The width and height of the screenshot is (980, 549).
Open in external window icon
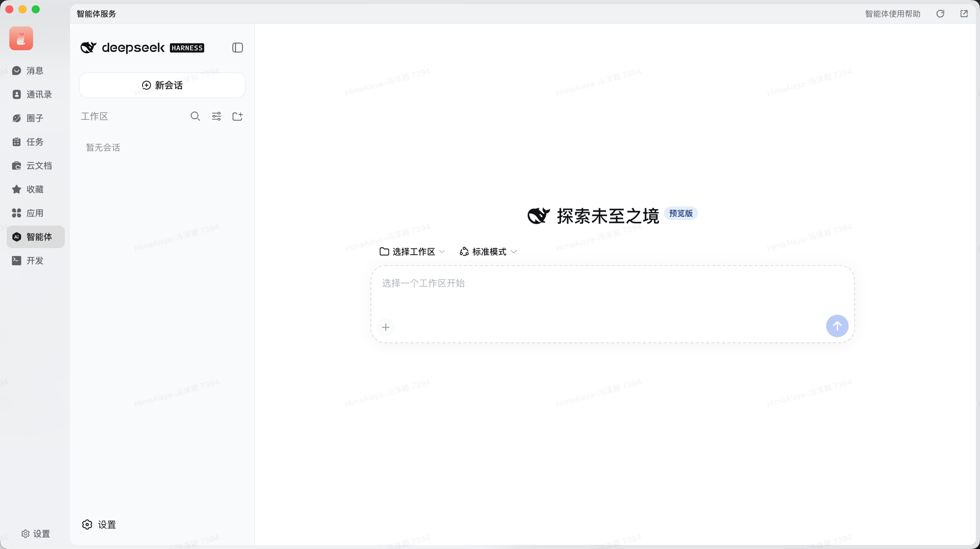click(x=964, y=14)
